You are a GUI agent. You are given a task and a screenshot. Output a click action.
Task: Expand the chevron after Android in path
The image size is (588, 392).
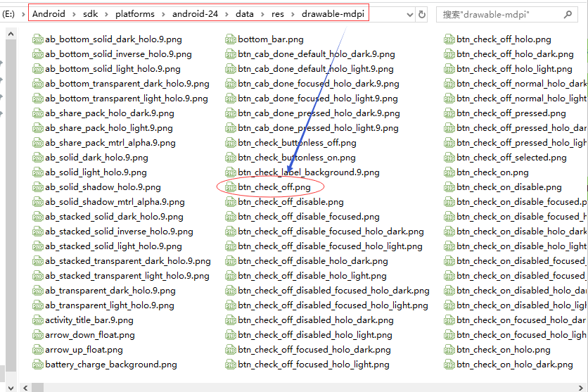pos(74,14)
